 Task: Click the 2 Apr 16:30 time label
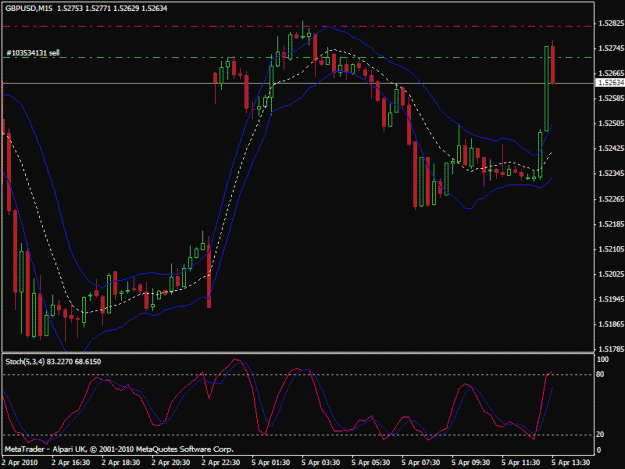(x=71, y=463)
